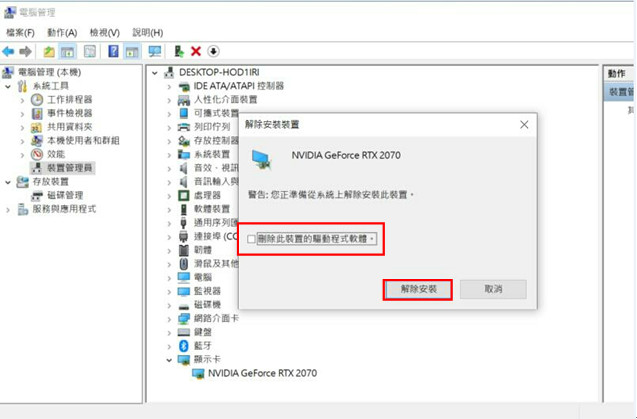
Task: Collapse the DESKTOP-HOD1IRI root node
Action: (155, 73)
